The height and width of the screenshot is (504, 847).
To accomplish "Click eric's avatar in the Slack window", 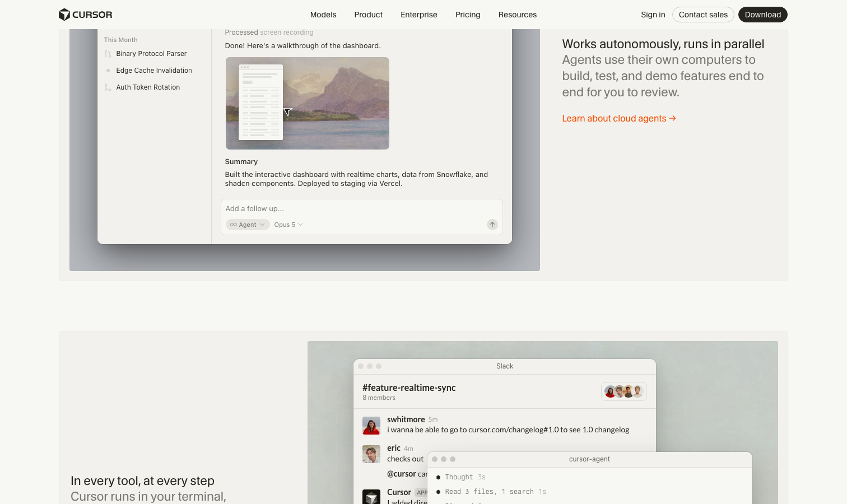I will [371, 454].
